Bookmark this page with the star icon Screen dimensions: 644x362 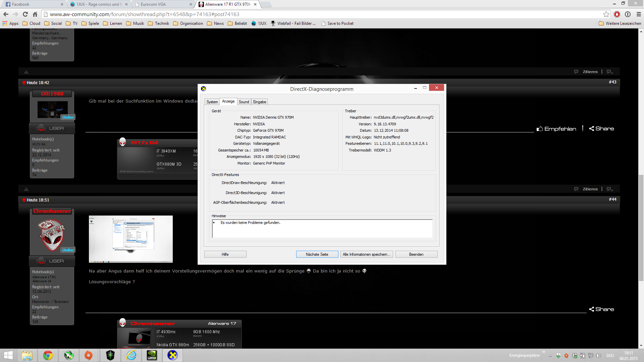tap(606, 14)
